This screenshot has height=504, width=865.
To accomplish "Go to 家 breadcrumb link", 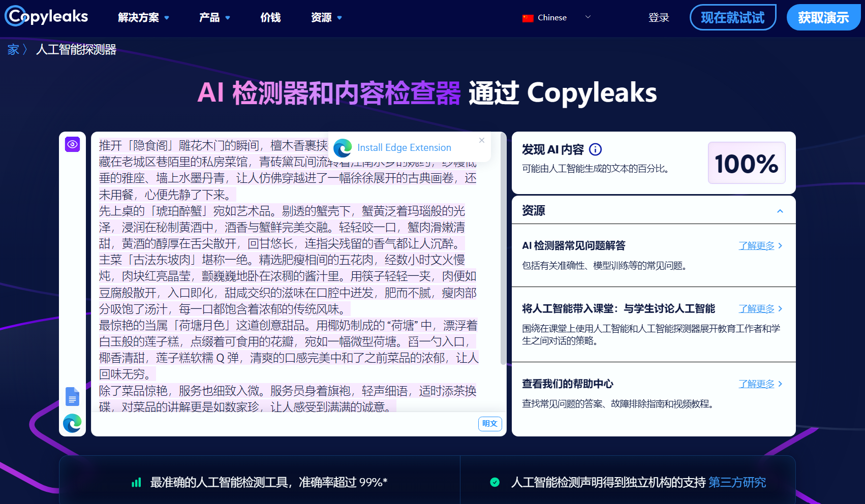I will (x=13, y=49).
